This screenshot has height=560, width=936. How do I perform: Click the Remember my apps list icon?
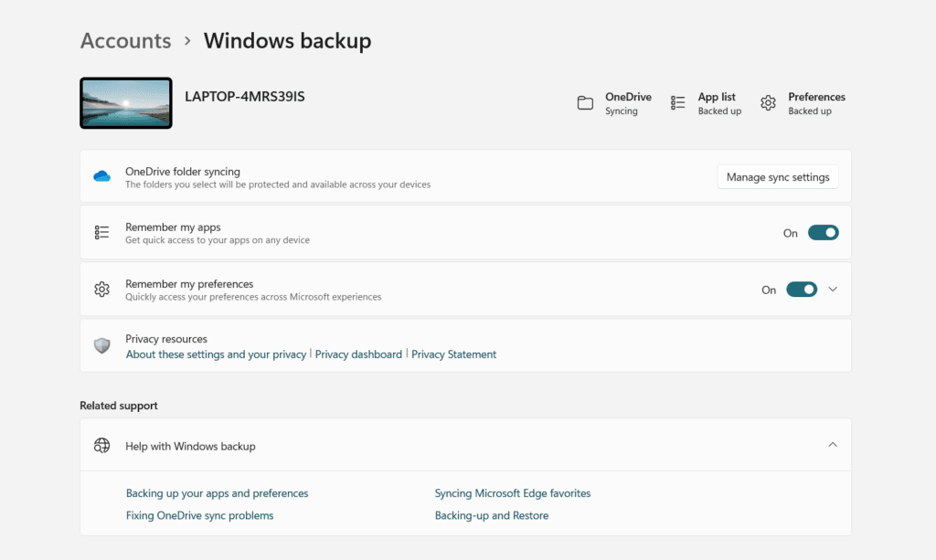(102, 233)
